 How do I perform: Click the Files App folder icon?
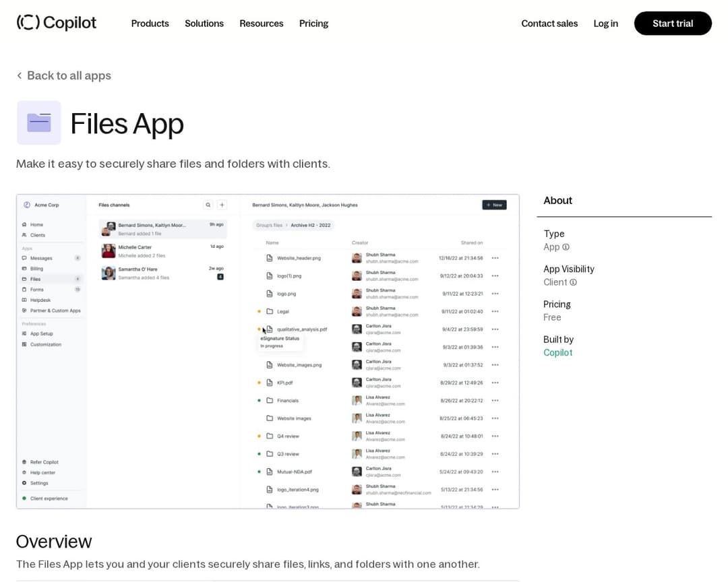click(x=39, y=123)
